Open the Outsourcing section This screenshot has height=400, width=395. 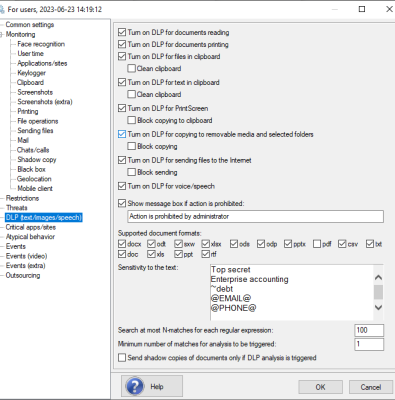23,276
